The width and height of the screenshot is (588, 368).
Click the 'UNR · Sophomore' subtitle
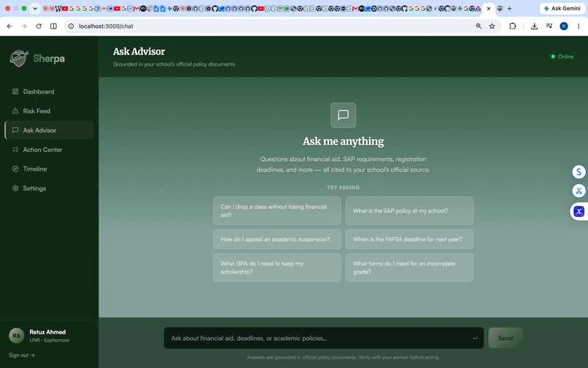coord(49,340)
